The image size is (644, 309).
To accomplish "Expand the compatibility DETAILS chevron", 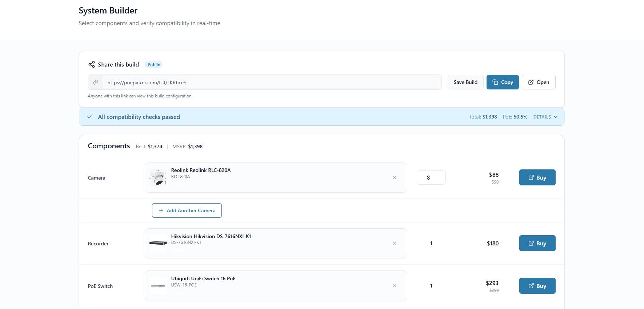I will pos(555,117).
